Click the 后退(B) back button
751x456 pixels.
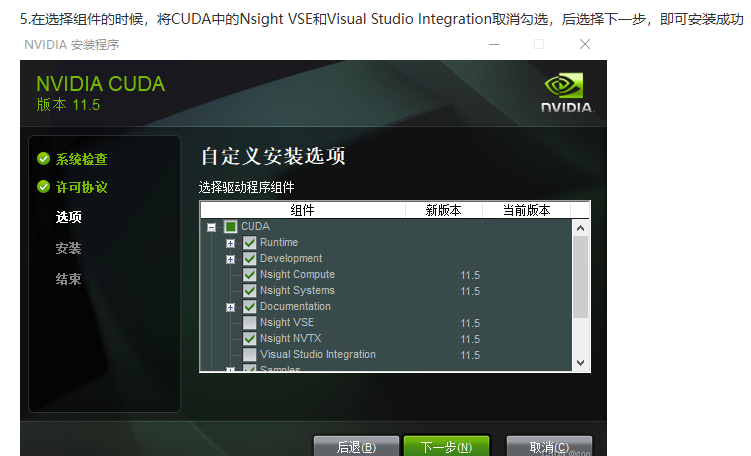[356, 446]
